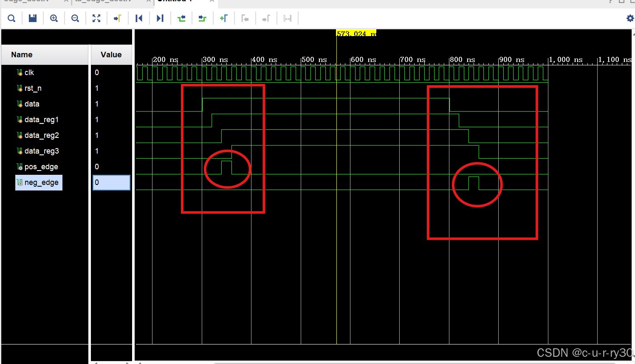Move to the next transition
The height and width of the screenshot is (364, 635).
pyautogui.click(x=203, y=18)
